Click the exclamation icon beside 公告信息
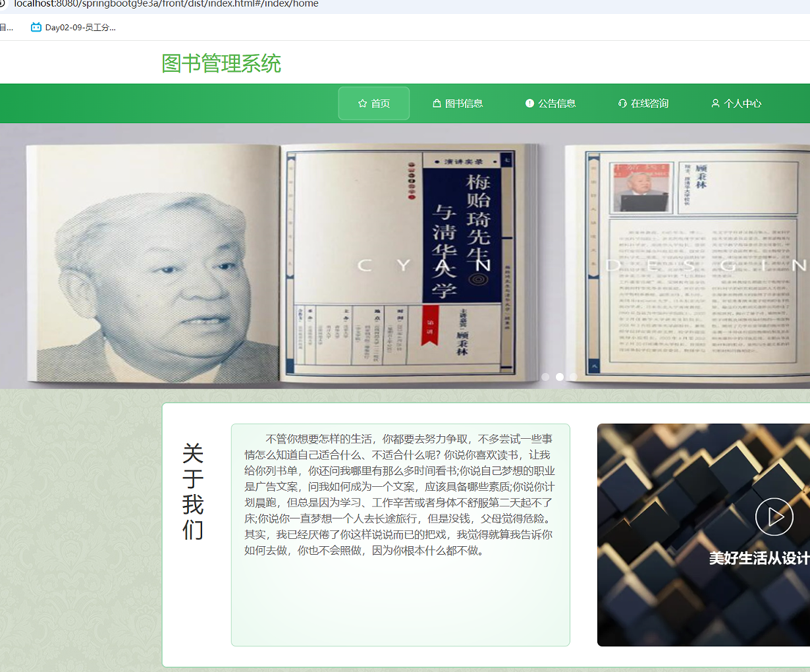The height and width of the screenshot is (672, 810). 529,103
